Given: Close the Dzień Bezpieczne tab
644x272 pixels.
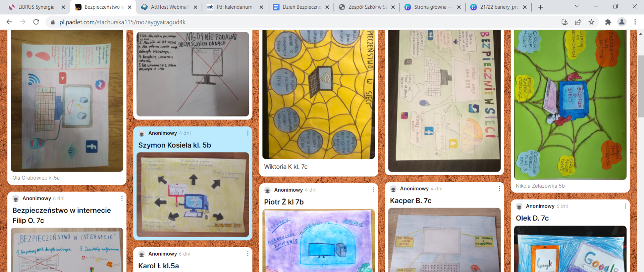Looking at the screenshot, I should (x=327, y=7).
